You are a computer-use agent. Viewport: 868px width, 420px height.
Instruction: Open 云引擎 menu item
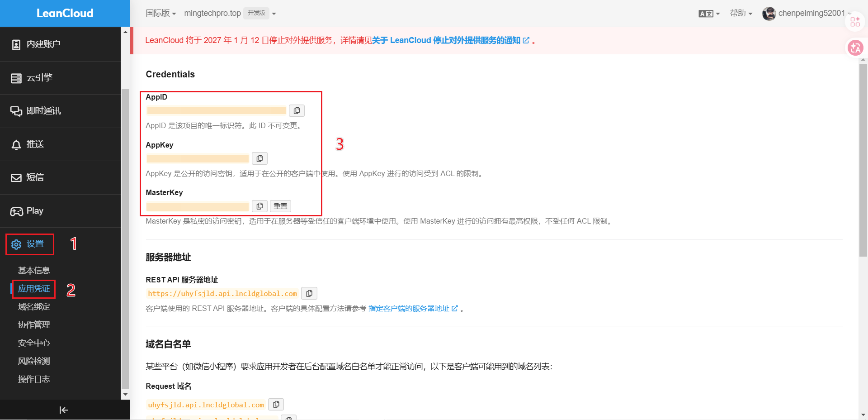pos(61,78)
